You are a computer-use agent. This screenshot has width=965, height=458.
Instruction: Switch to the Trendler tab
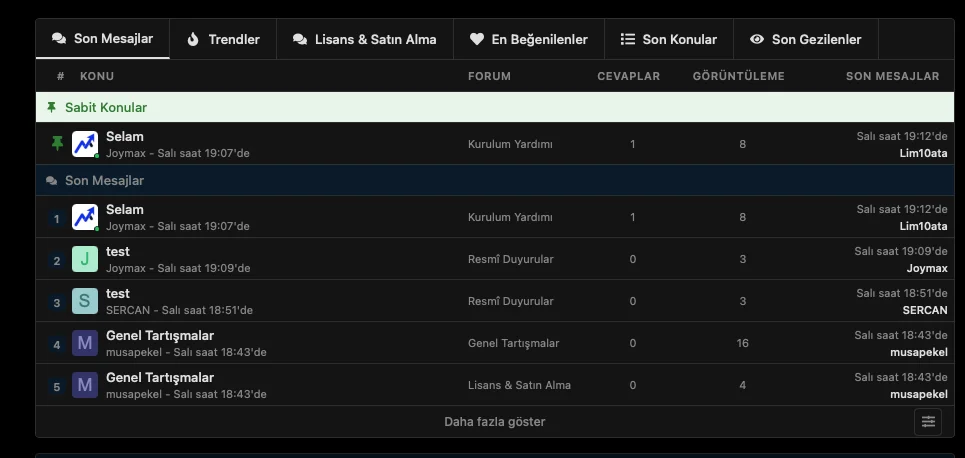223,40
